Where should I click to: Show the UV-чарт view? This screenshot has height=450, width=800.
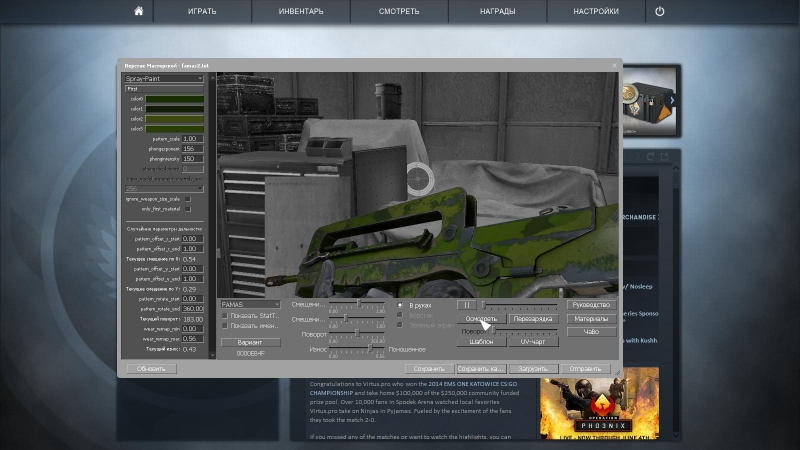point(533,341)
